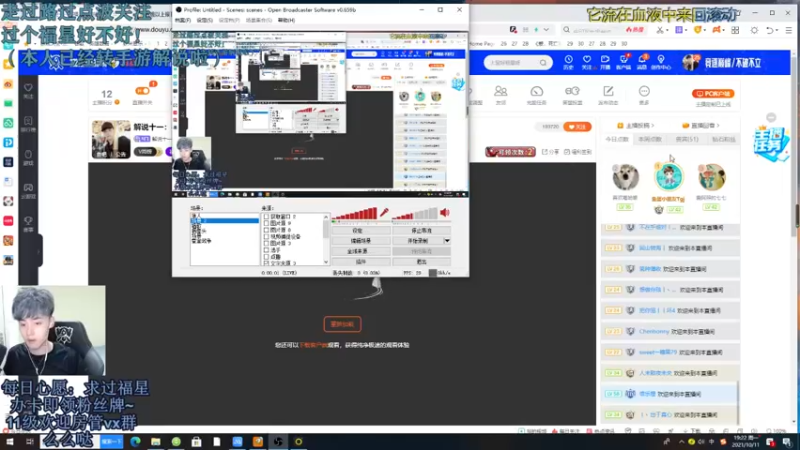Click the orange PC客户端 button
The height and width of the screenshot is (450, 800).
coord(713,93)
